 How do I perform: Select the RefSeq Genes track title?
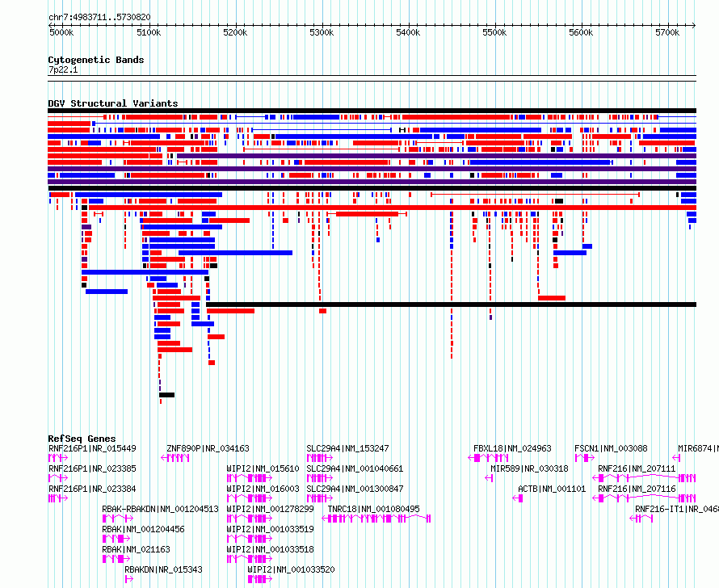[x=82, y=439]
